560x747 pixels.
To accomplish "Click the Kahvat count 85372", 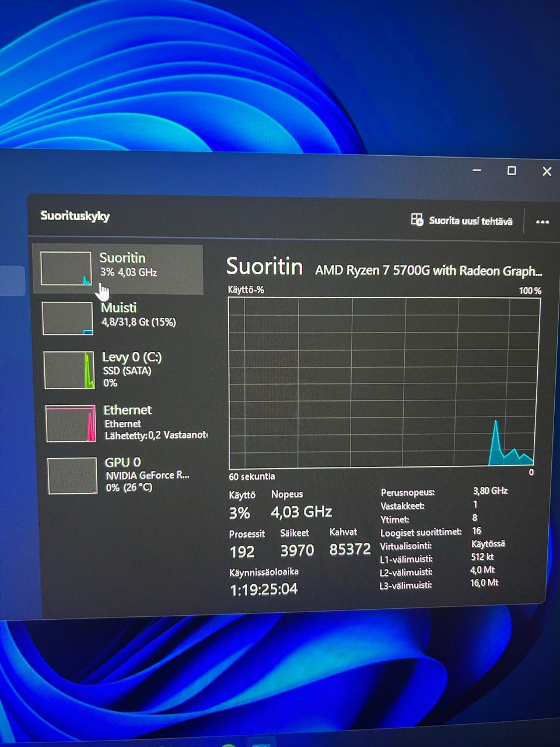I will (350, 549).
